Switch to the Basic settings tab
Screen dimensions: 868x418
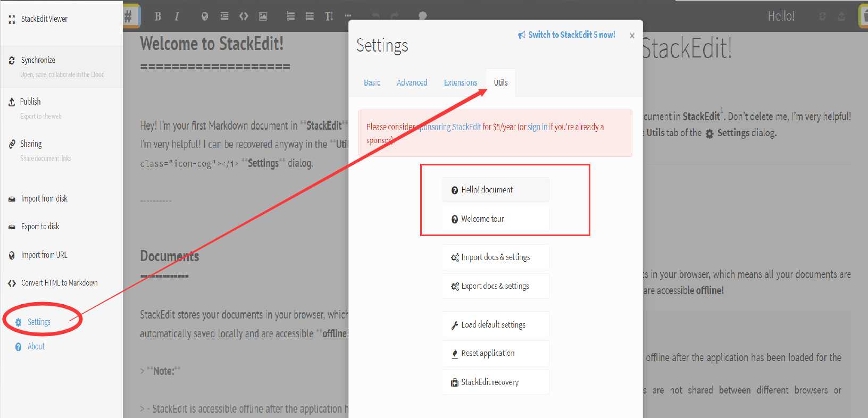[372, 83]
